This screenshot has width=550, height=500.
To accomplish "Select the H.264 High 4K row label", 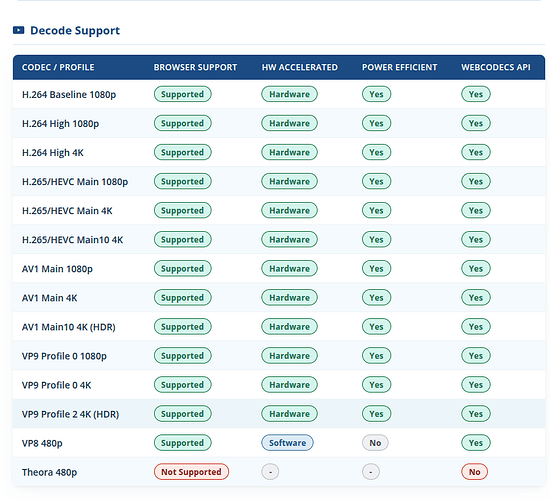I will (x=53, y=153).
